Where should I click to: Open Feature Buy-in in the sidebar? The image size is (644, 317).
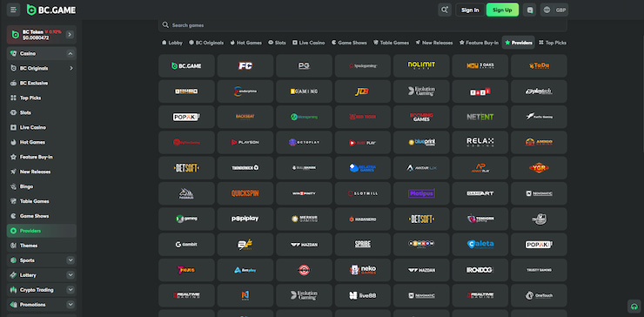pyautogui.click(x=42, y=157)
